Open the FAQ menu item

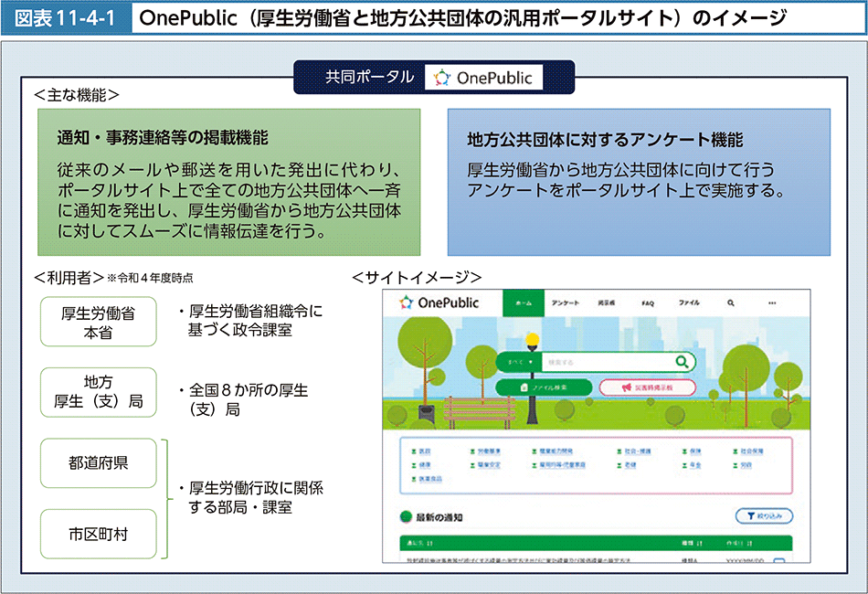pyautogui.click(x=647, y=302)
